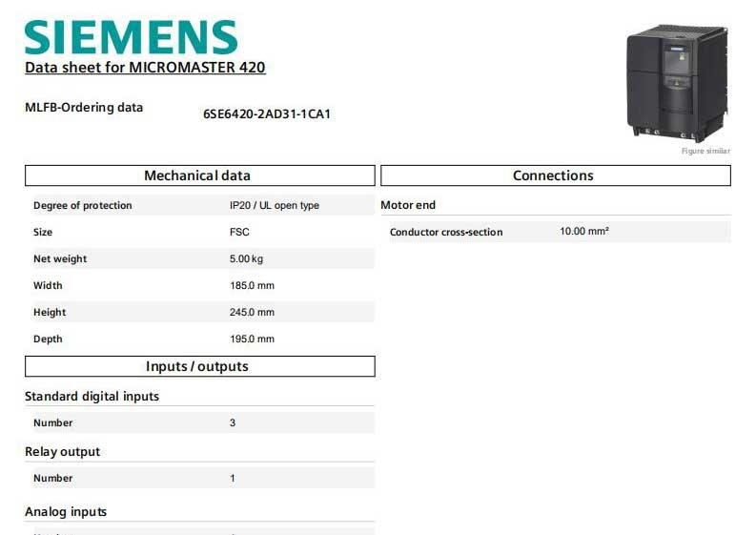The width and height of the screenshot is (756, 535).
Task: Click the Siemens logo
Action: [131, 36]
